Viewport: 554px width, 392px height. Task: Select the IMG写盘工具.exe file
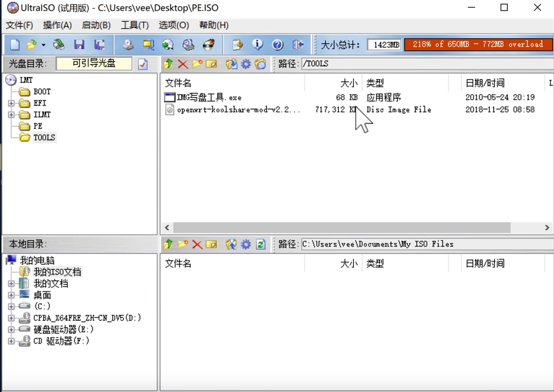209,97
